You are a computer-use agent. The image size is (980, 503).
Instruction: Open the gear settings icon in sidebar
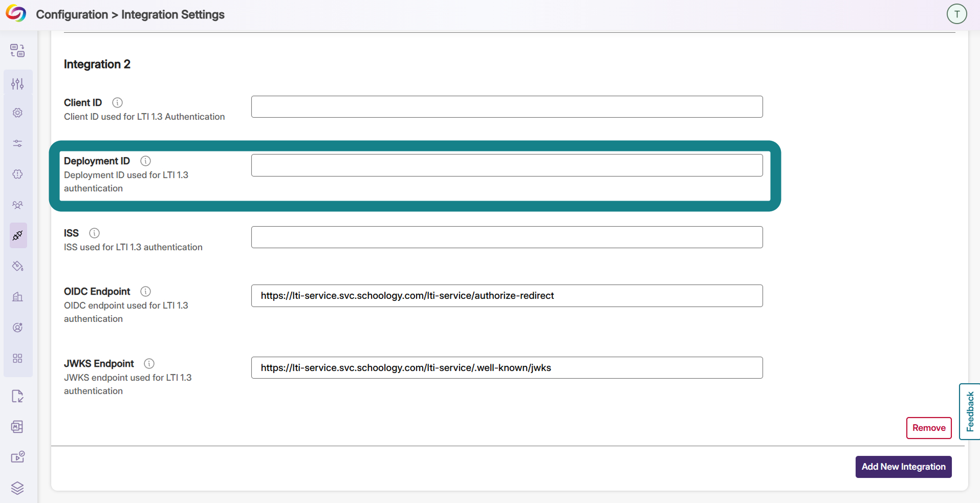[18, 113]
